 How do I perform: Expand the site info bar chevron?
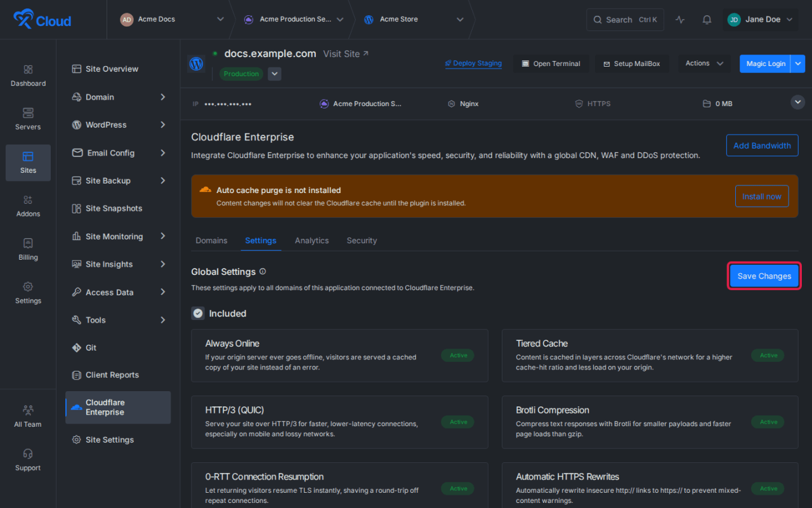coord(798,102)
